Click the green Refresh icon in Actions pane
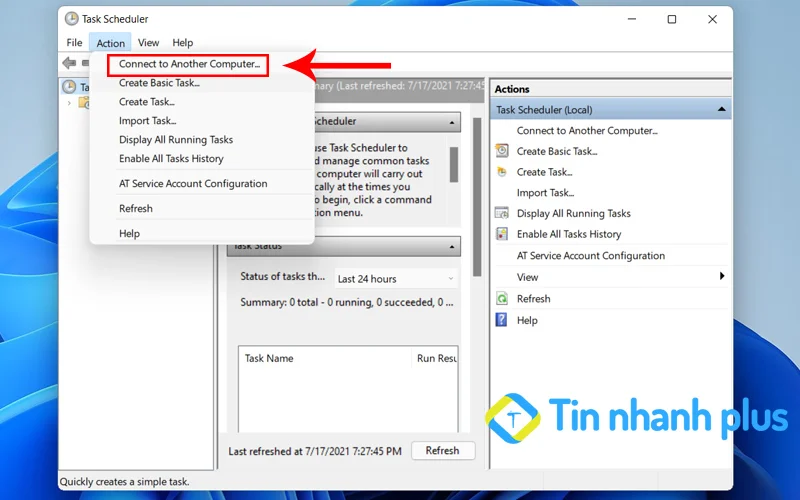This screenshot has height=500, width=800. (502, 298)
